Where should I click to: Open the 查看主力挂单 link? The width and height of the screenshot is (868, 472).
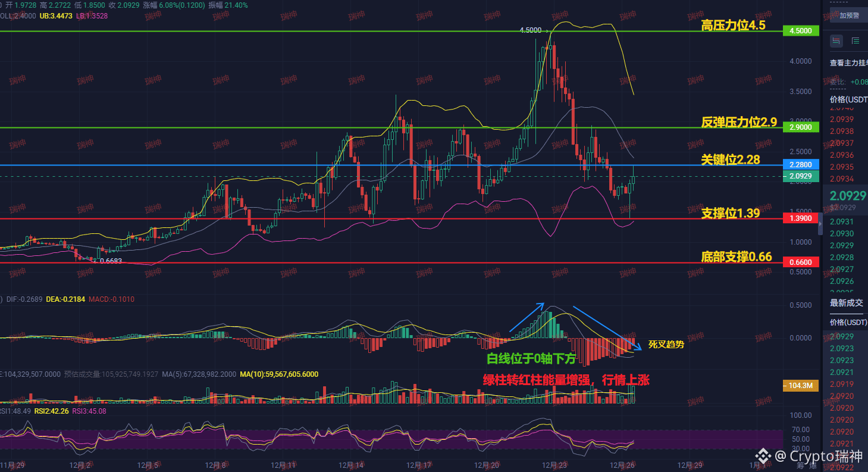[847, 62]
